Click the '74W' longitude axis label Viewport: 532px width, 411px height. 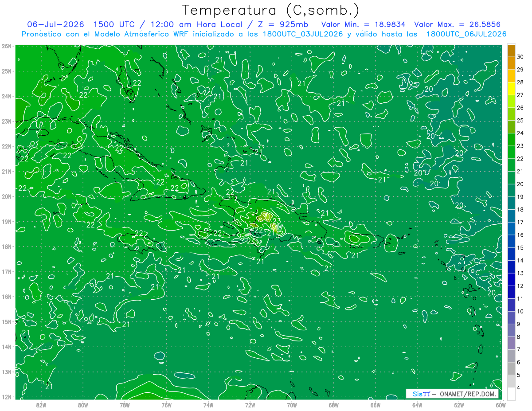coord(208,405)
